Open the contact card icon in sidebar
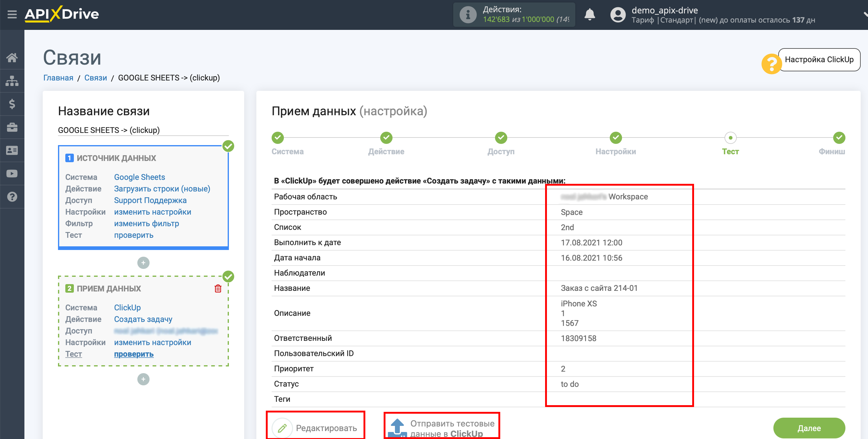This screenshot has height=439, width=868. click(x=12, y=151)
